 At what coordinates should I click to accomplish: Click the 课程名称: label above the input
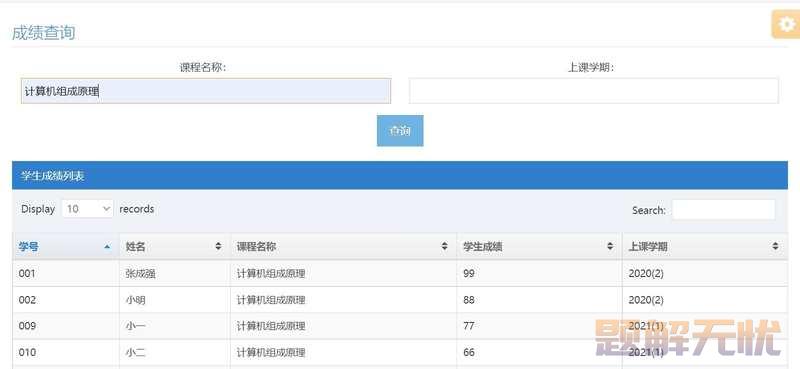[x=203, y=67]
